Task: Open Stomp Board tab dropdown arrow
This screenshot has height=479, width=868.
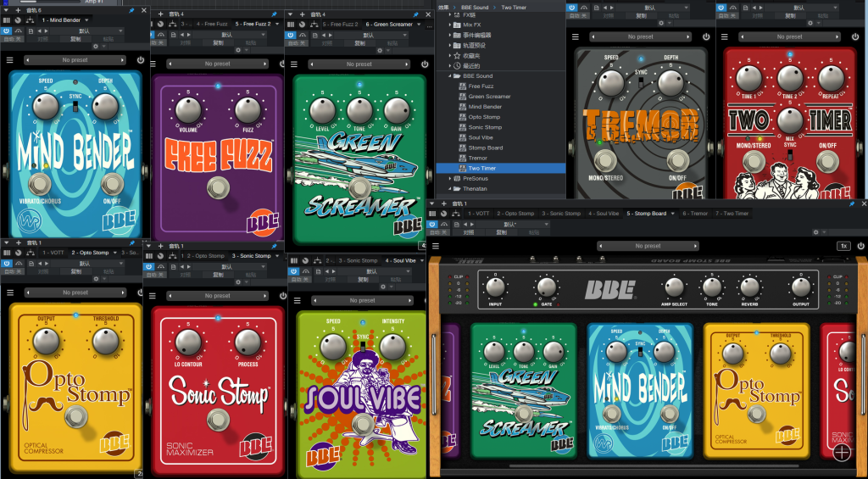Action: point(673,213)
